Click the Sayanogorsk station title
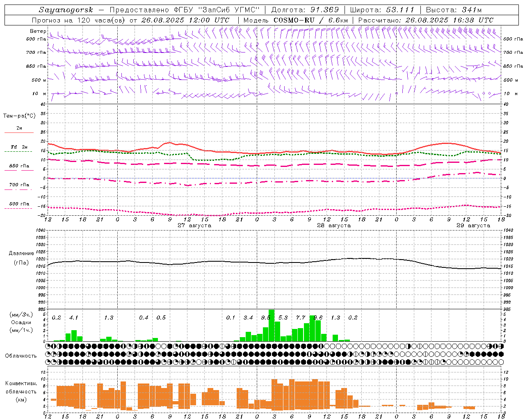Viewport: 525px width, 420px height. 66,10
